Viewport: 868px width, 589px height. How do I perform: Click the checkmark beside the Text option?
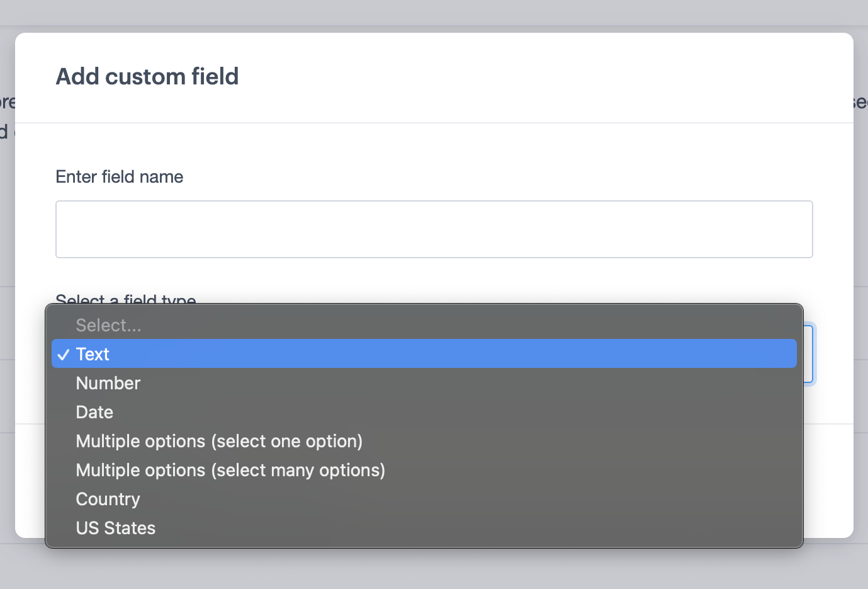63,355
